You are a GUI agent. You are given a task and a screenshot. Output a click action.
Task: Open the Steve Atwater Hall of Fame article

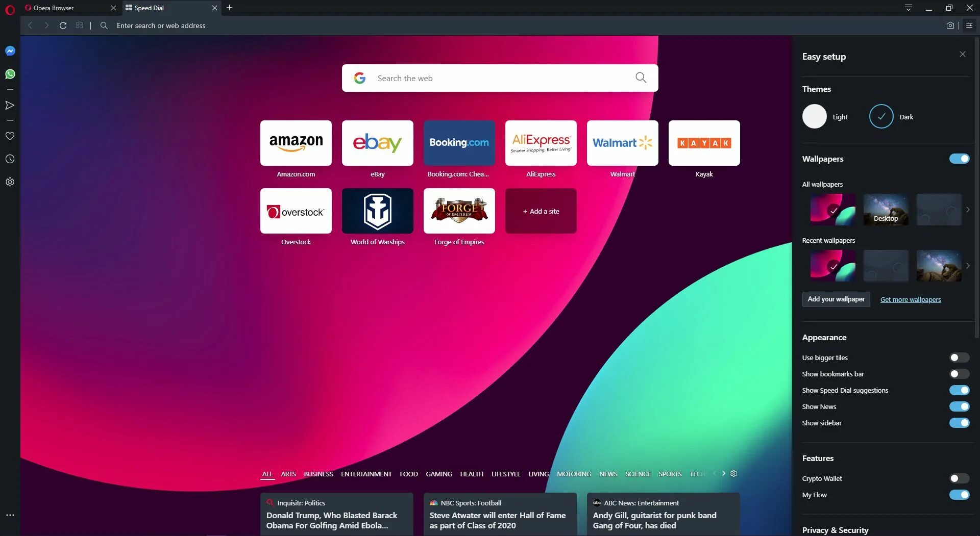[x=500, y=514]
